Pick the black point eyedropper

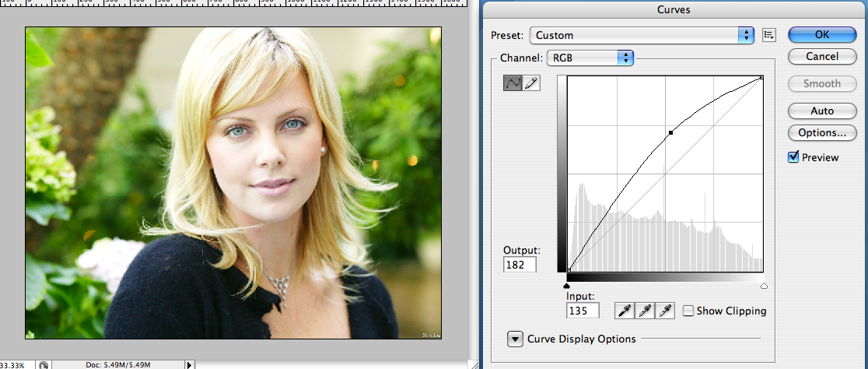[625, 311]
